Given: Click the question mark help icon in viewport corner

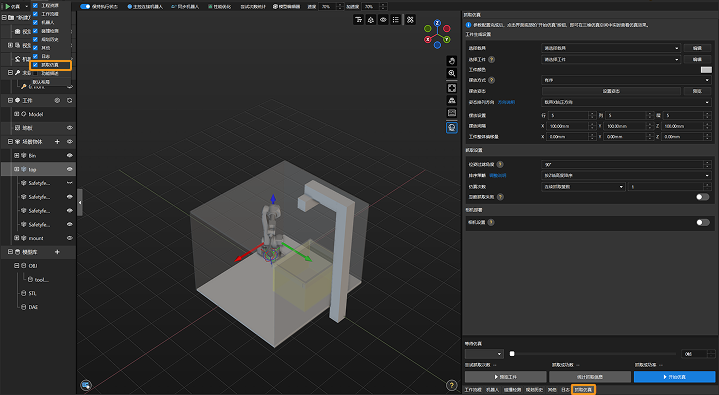Looking at the screenshot, I should [x=451, y=385].
